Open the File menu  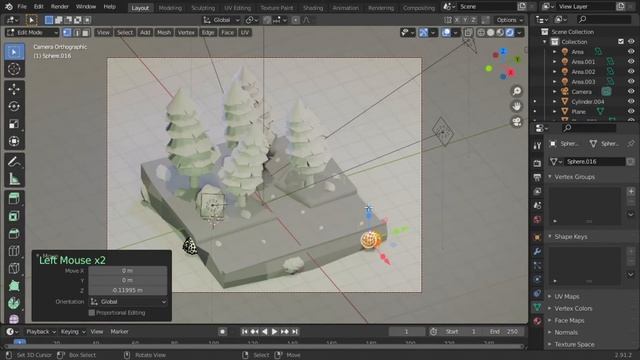point(22,7)
